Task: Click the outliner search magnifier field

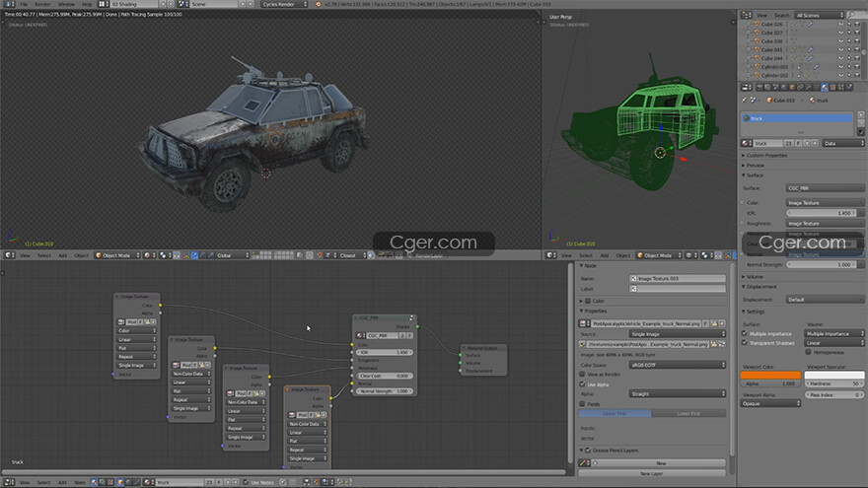Action: click(856, 15)
